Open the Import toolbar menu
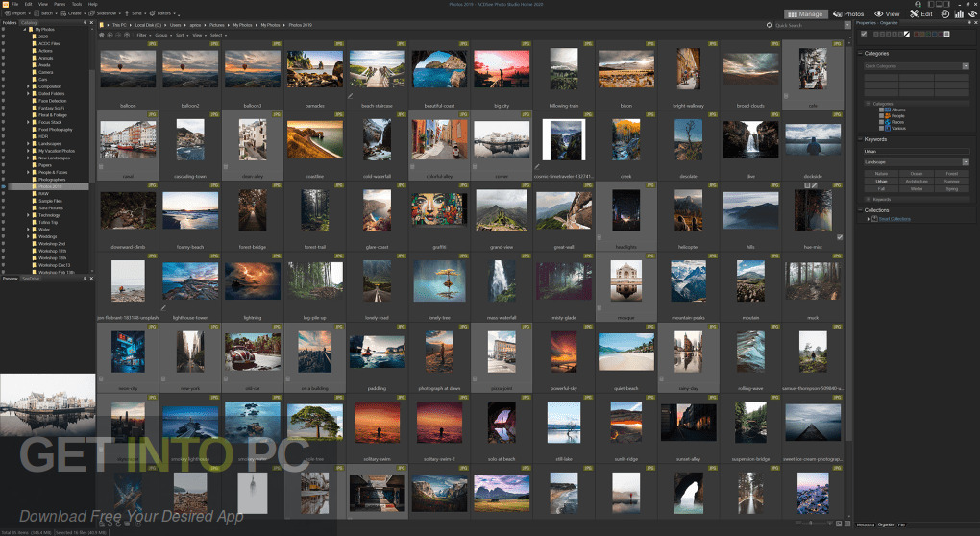980x536 pixels. (17, 13)
